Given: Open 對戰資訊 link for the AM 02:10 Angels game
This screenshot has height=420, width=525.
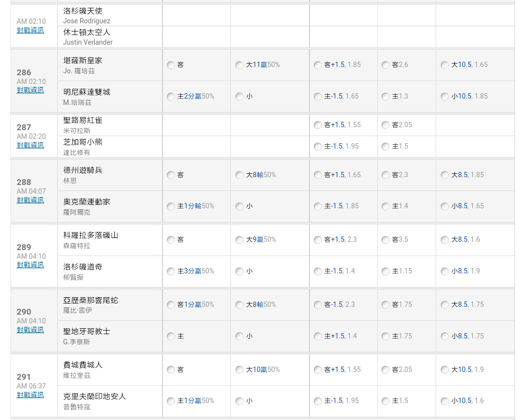Looking at the screenshot, I should click(30, 30).
